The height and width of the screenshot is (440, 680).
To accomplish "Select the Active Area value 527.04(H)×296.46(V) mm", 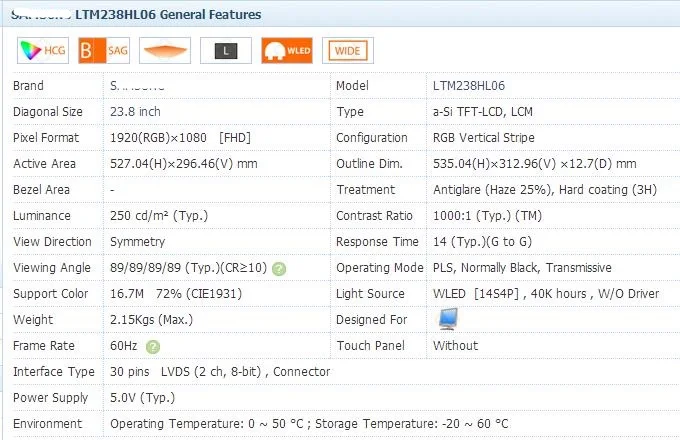I will click(184, 164).
